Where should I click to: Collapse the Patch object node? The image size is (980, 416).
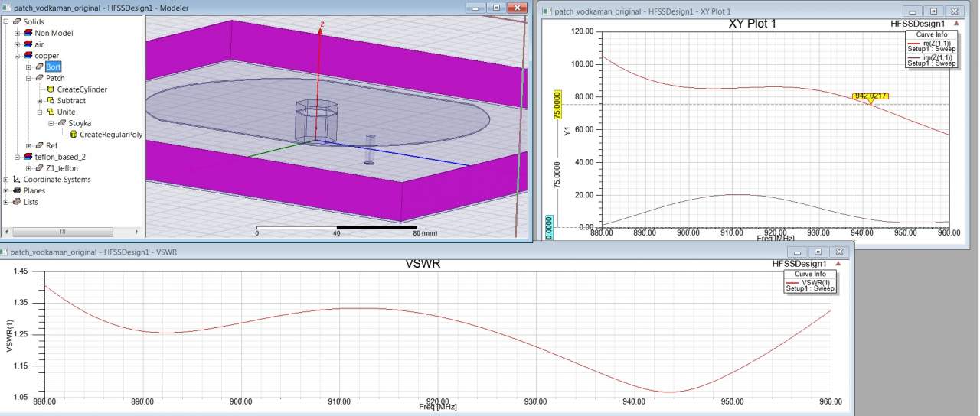click(28, 78)
